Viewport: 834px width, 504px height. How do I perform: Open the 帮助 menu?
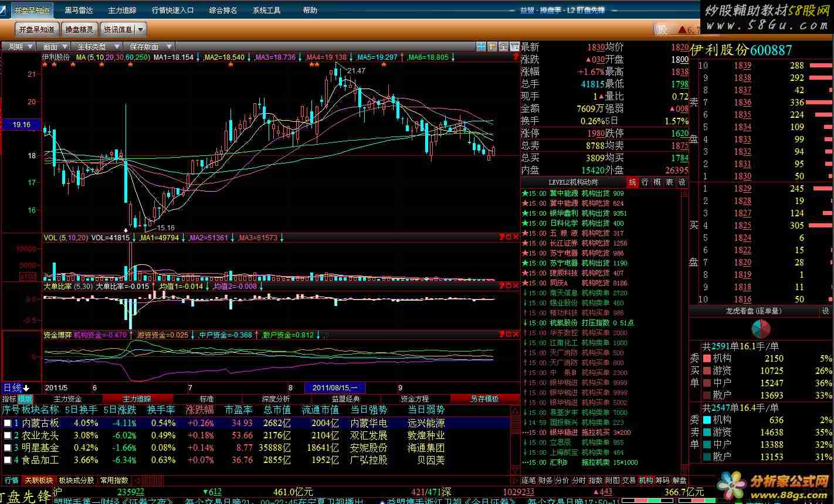click(x=310, y=10)
